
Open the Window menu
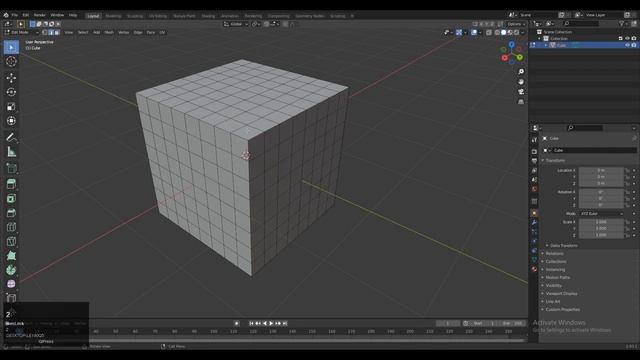(57, 15)
